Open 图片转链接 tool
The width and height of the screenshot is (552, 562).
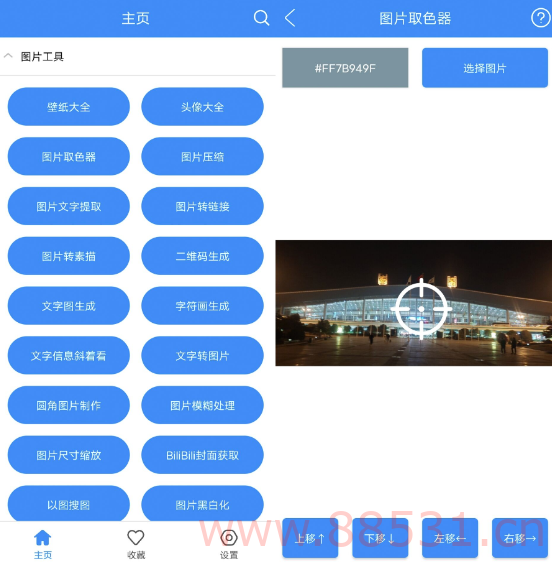pyautogui.click(x=202, y=206)
